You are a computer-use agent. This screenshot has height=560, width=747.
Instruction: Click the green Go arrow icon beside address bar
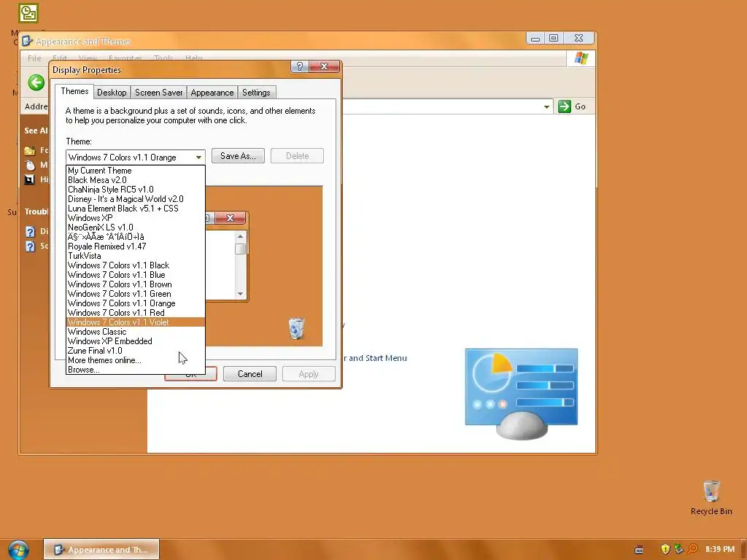pyautogui.click(x=564, y=106)
